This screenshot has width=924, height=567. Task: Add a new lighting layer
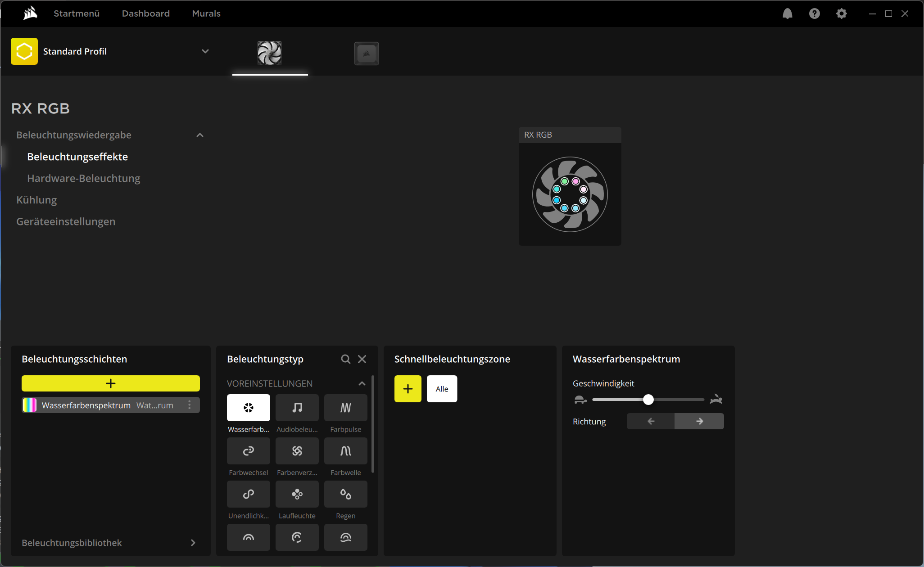[111, 383]
